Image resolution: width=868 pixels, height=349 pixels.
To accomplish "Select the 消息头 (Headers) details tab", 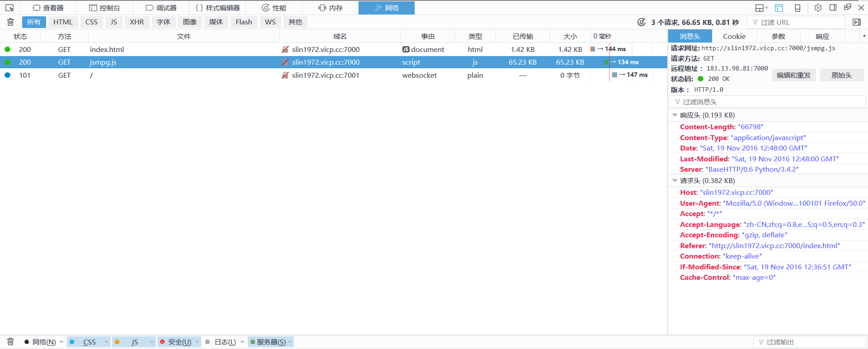I will pos(690,36).
